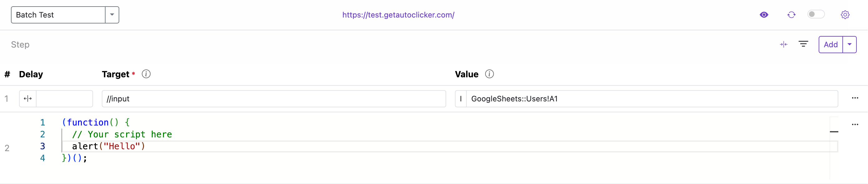
Task: Click the GoogleSheets::Users!A1 value field
Action: pyautogui.click(x=652, y=99)
